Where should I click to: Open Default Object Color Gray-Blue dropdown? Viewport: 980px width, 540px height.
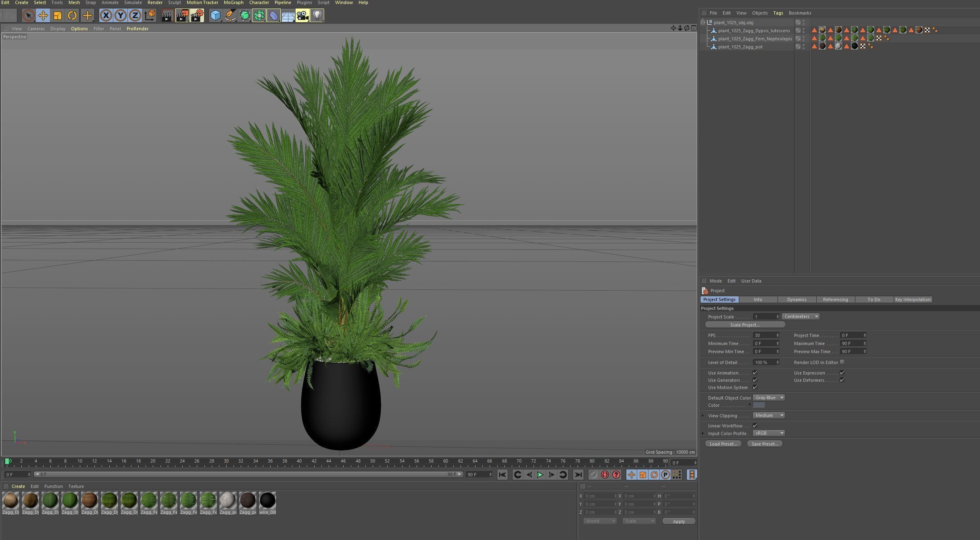(x=769, y=398)
